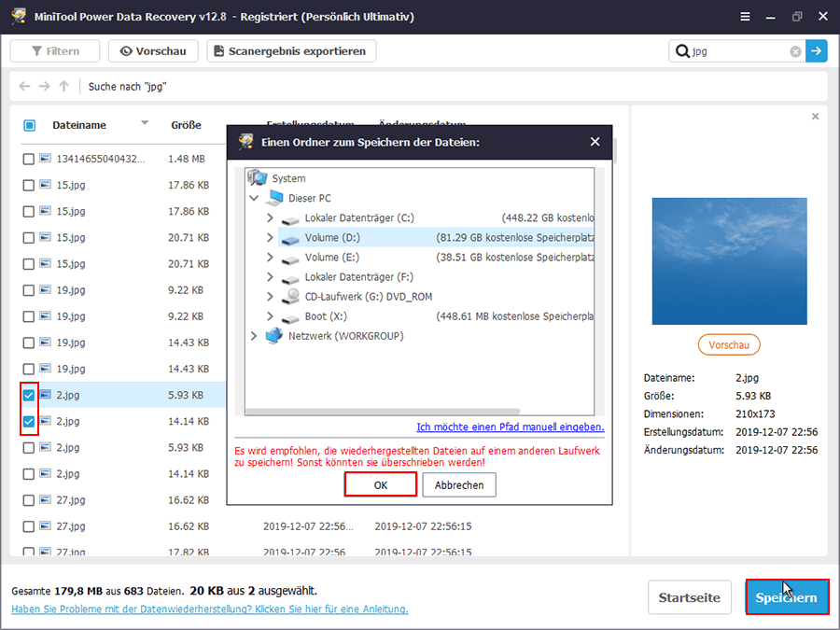Click the up navigation arrow

63,86
